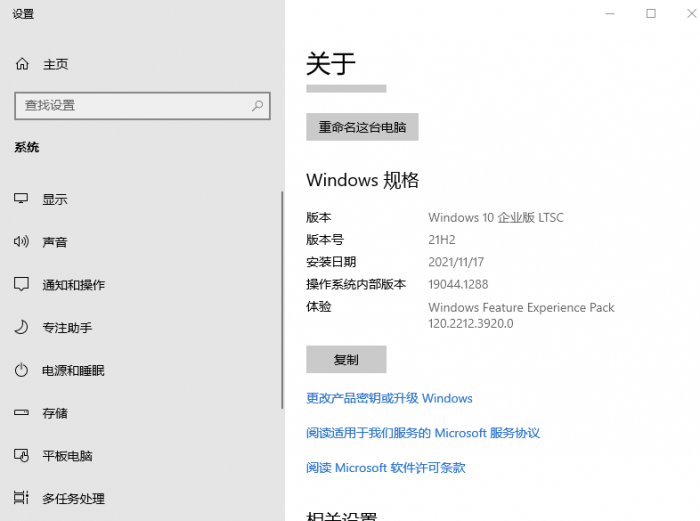Click the Tablet (平板电脑) icon

click(21, 455)
